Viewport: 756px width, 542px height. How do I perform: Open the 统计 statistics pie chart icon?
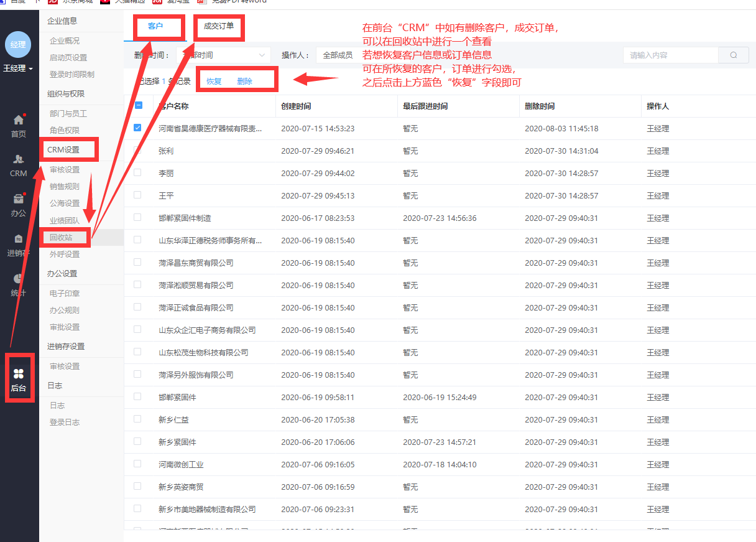tap(19, 279)
